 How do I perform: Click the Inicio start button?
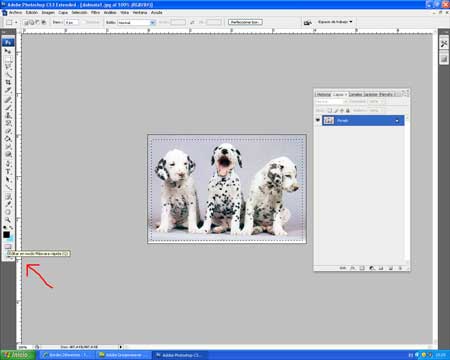17,355
